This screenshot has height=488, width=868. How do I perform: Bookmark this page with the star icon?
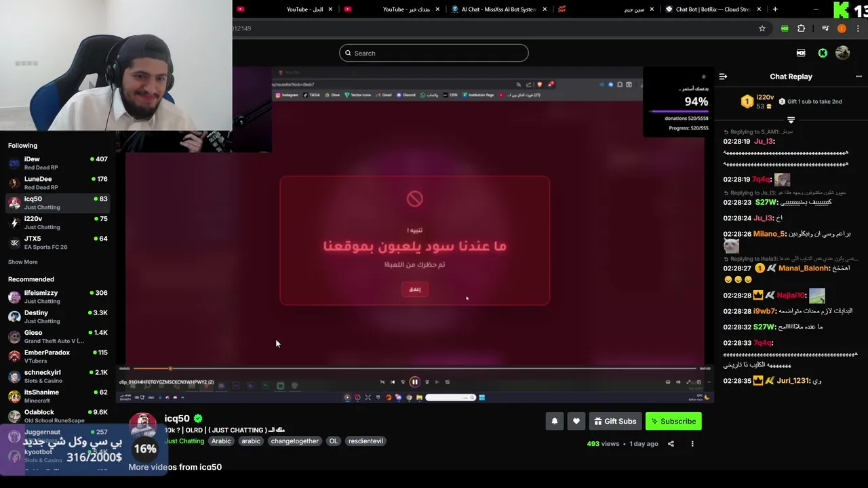(x=762, y=28)
